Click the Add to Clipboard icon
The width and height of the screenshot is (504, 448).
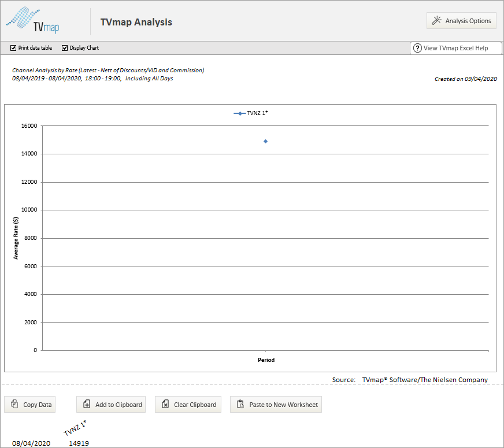pos(87,404)
